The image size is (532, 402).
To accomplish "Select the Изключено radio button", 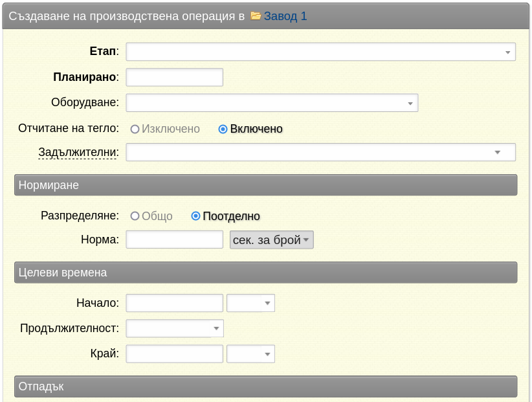I will click(135, 129).
